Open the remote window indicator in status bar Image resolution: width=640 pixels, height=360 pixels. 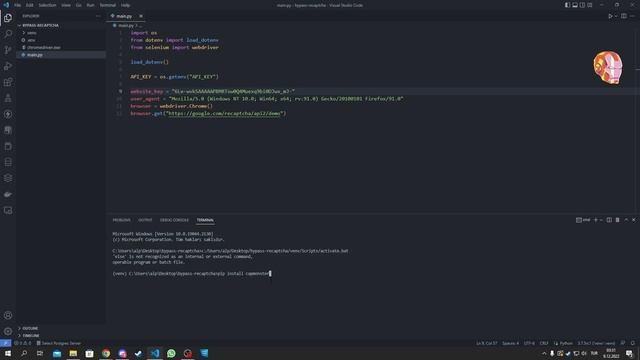point(5,343)
